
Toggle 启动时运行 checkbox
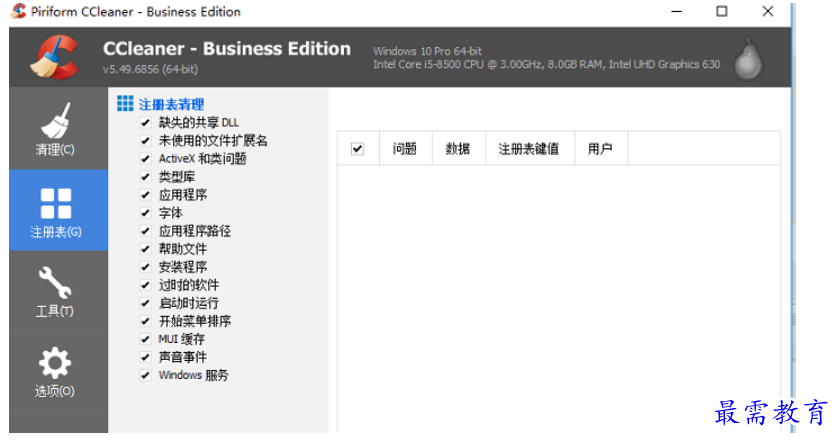[x=145, y=303]
